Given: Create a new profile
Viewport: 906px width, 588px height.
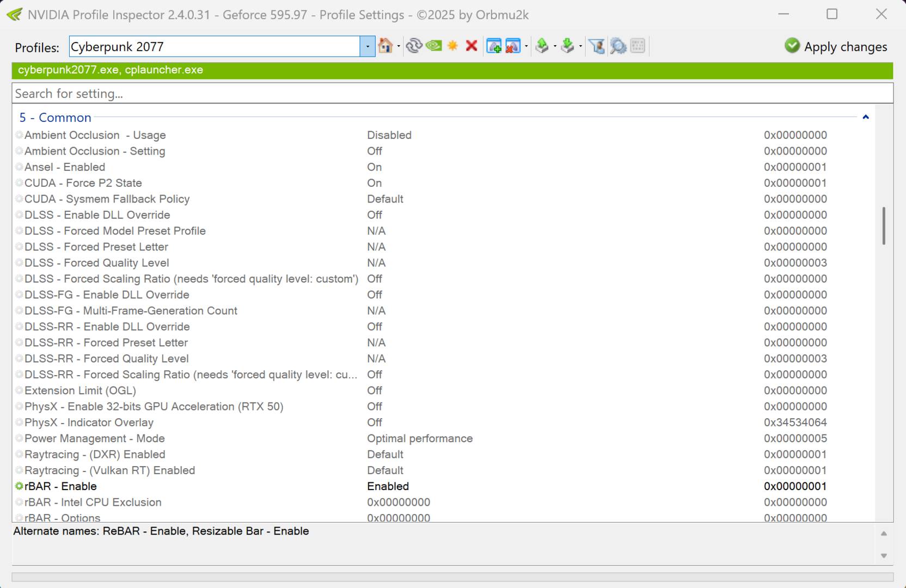Looking at the screenshot, I should (494, 46).
